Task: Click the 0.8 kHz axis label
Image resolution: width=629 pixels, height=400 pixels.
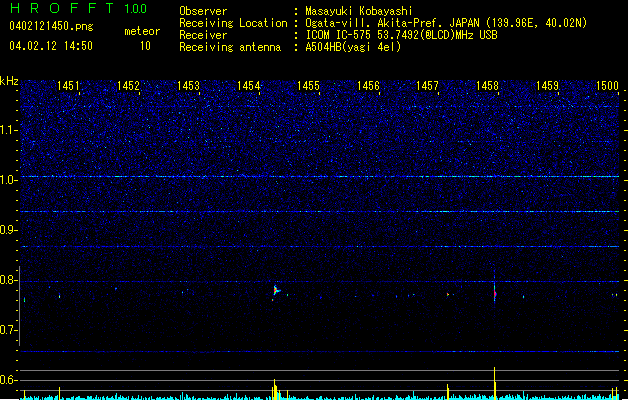Action: click(8, 280)
